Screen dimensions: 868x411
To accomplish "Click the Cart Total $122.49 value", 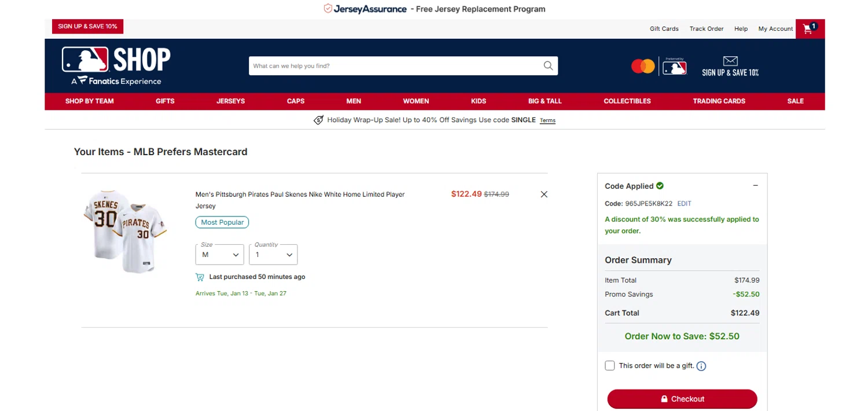I will click(x=745, y=313).
